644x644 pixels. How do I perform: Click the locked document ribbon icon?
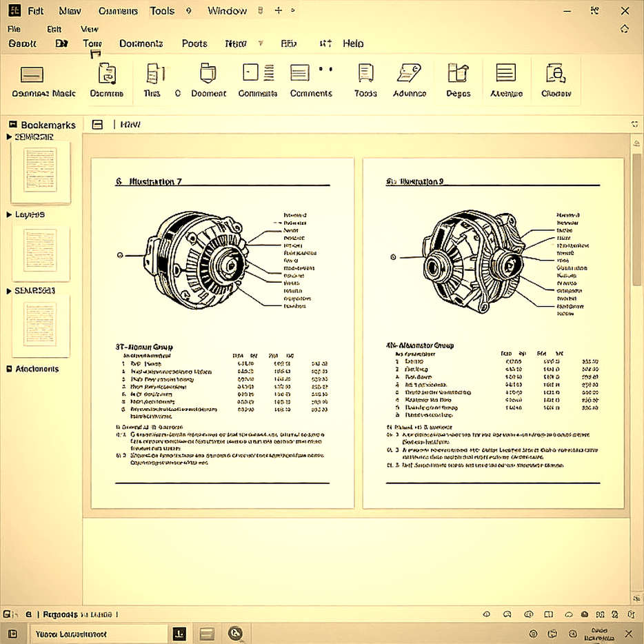tap(556, 73)
